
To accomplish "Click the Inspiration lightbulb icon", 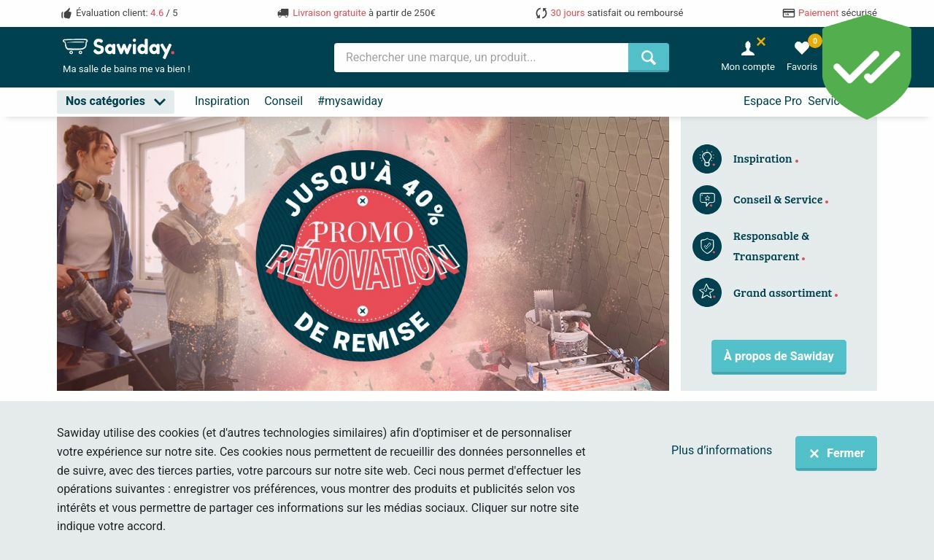I will 707,159.
